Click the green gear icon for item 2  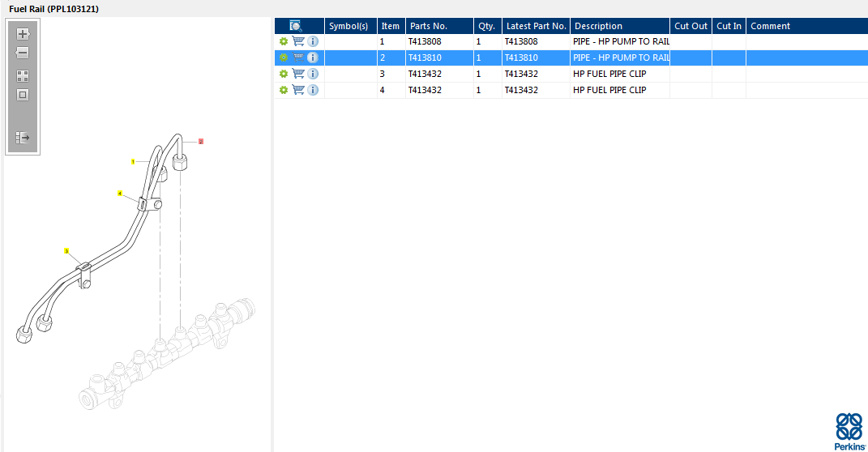[x=284, y=58]
